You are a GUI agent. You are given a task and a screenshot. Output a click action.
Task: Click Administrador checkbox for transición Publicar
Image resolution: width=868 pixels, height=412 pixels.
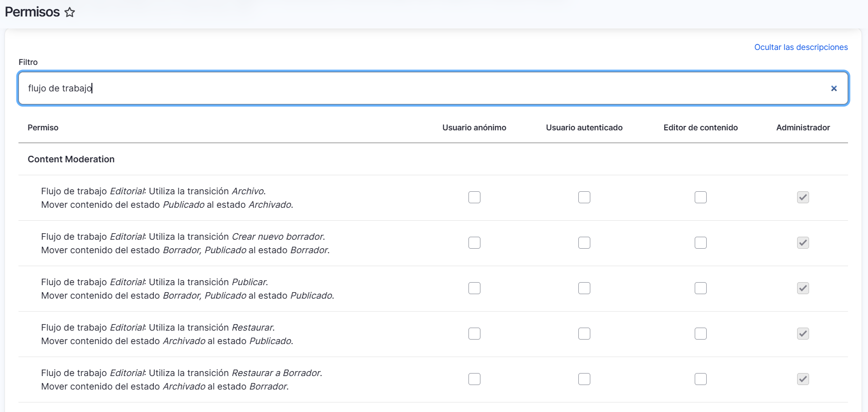click(803, 288)
